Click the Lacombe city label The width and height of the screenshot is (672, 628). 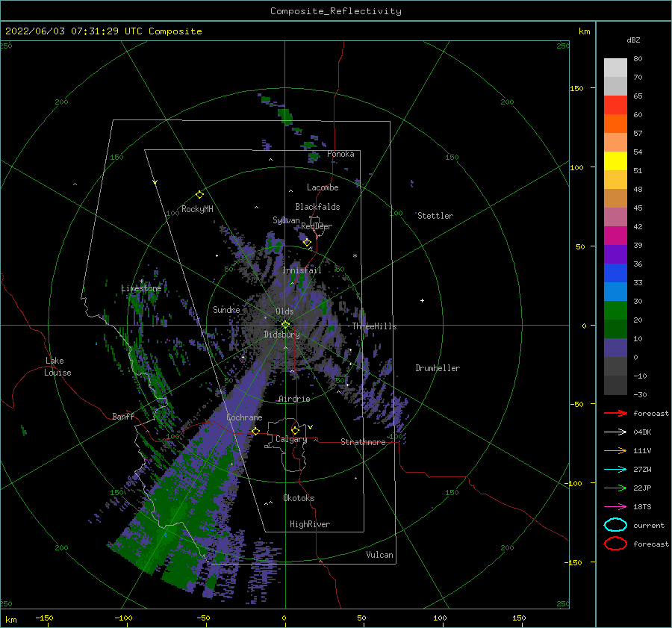click(x=323, y=187)
